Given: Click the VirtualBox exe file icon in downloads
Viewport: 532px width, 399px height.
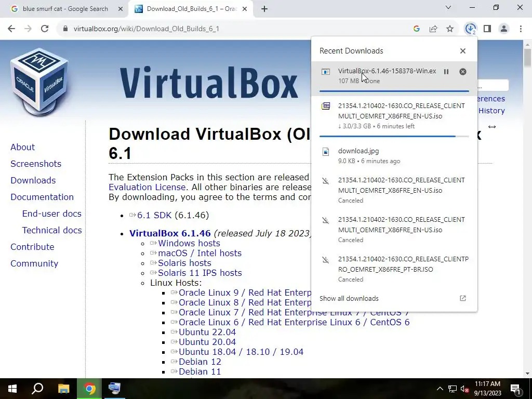Looking at the screenshot, I should pyautogui.click(x=326, y=72).
